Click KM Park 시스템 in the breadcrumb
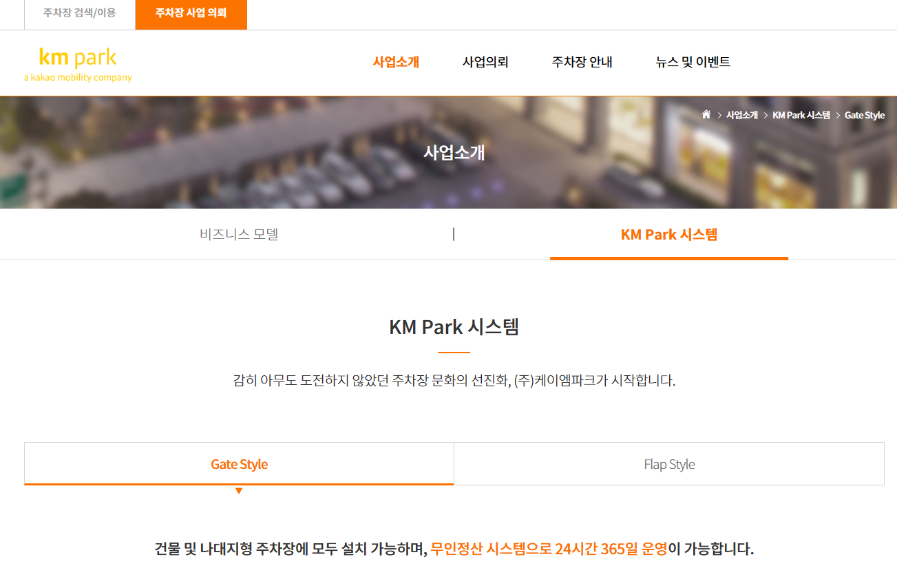Screen dimensions: 897x588 coord(802,115)
